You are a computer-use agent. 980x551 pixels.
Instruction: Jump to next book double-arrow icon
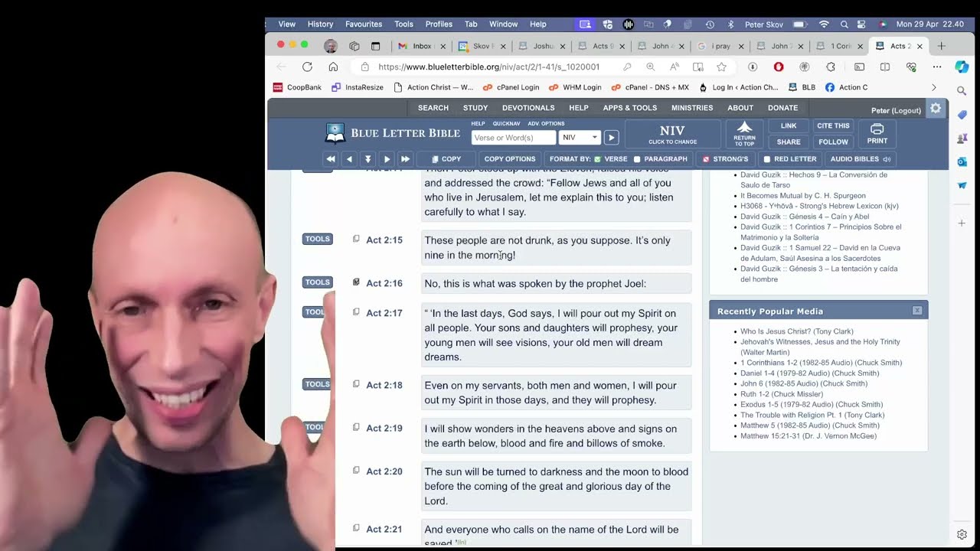click(405, 159)
